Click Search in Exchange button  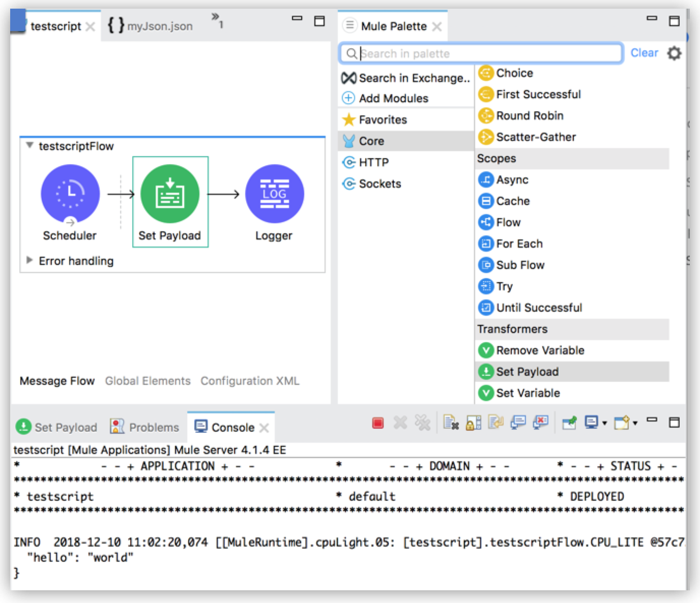point(406,78)
